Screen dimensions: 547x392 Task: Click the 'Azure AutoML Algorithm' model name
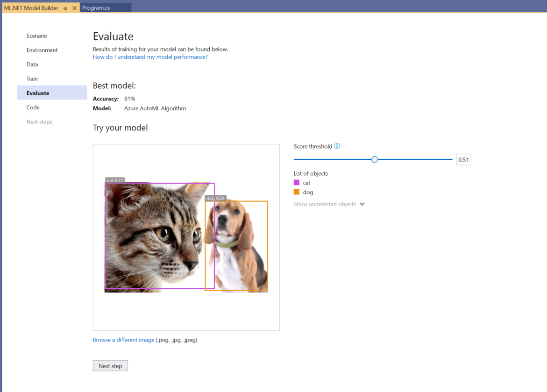pos(155,108)
